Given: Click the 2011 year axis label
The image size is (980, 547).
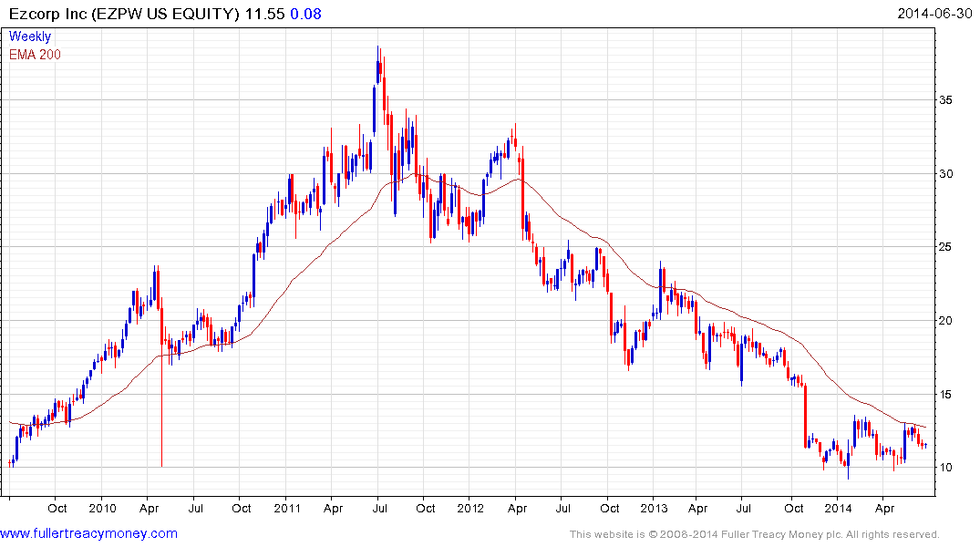Looking at the screenshot, I should 287,508.
